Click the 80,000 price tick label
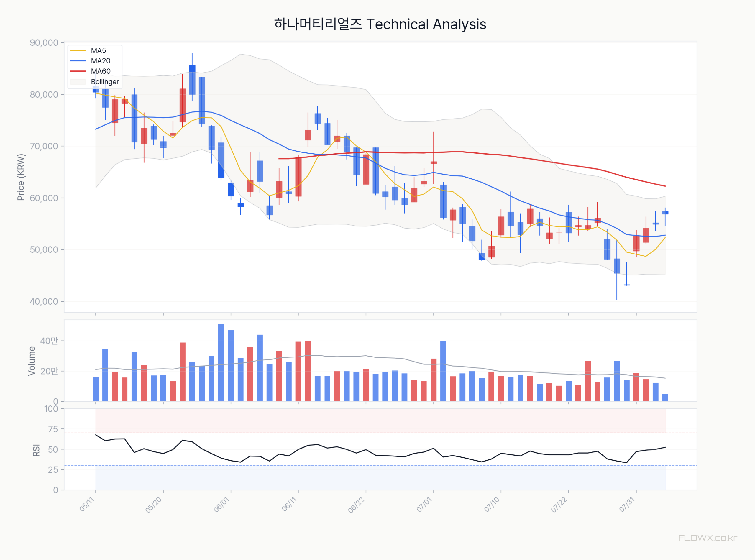755x560 pixels. [44, 95]
